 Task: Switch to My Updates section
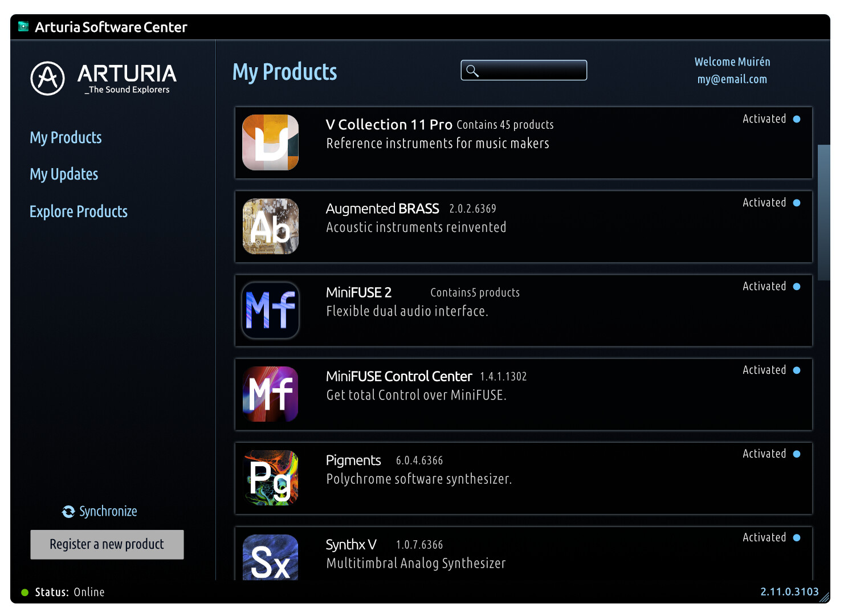tap(64, 174)
